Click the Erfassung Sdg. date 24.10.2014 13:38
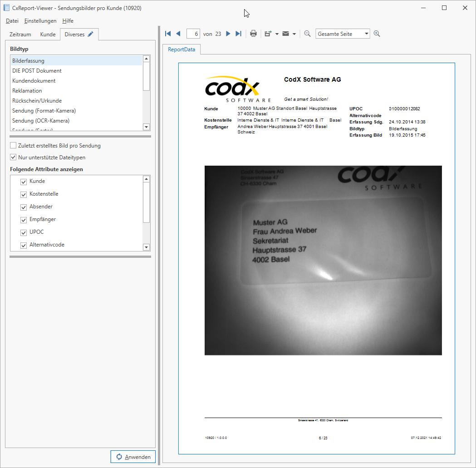 [407, 122]
